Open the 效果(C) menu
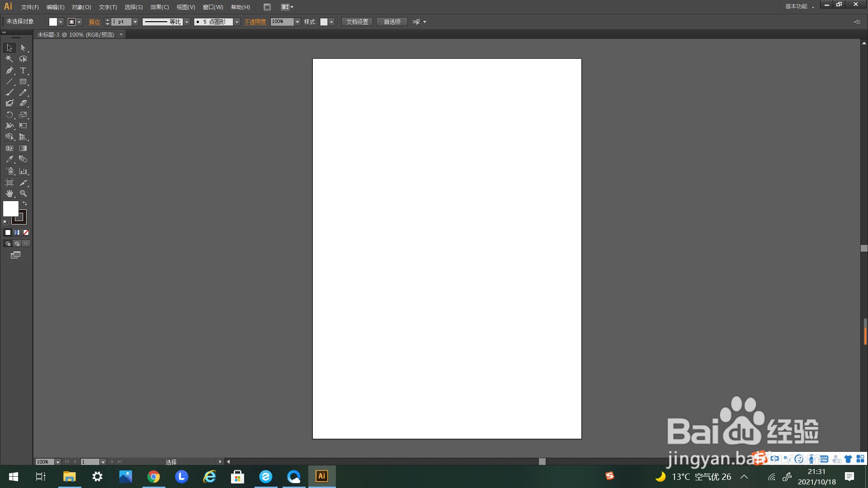The height and width of the screenshot is (488, 868). click(x=160, y=7)
